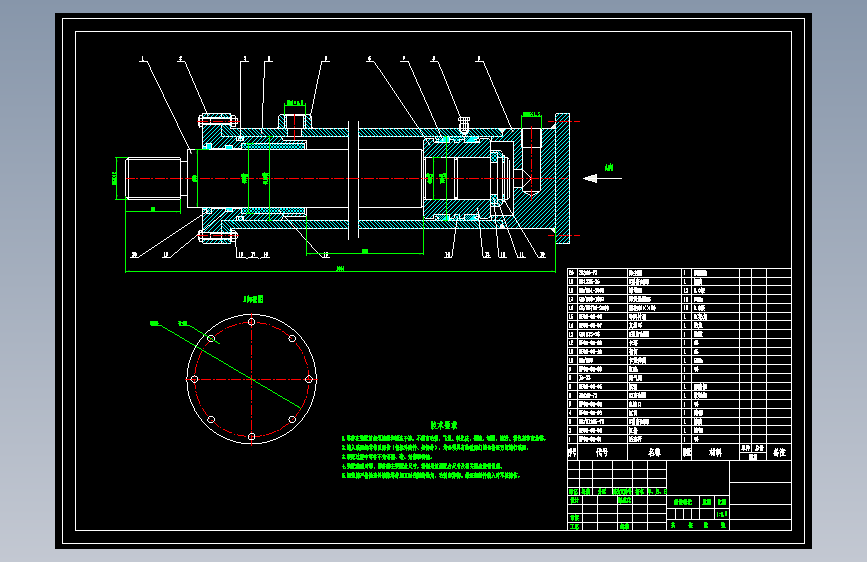The width and height of the screenshot is (867, 562).
Task: Click the 代号 column header in parts list
Action: (x=602, y=452)
